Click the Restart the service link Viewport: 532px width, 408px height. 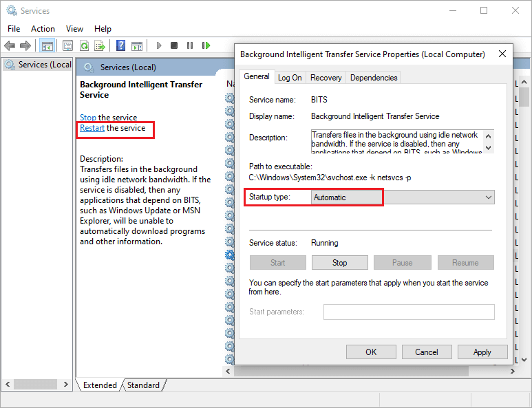click(x=92, y=128)
